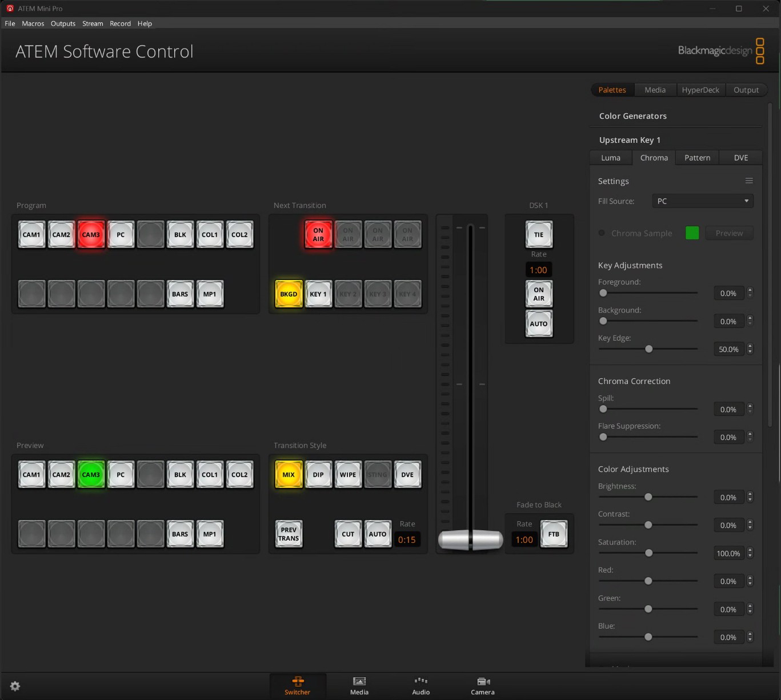This screenshot has width=781, height=700.
Task: Toggle the DSK 1 TIE button
Action: pos(539,235)
